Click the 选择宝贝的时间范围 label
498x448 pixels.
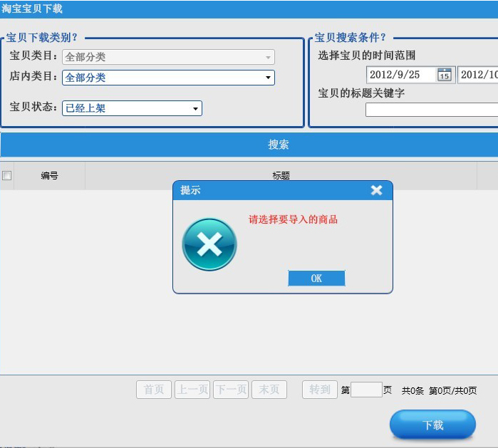click(367, 56)
